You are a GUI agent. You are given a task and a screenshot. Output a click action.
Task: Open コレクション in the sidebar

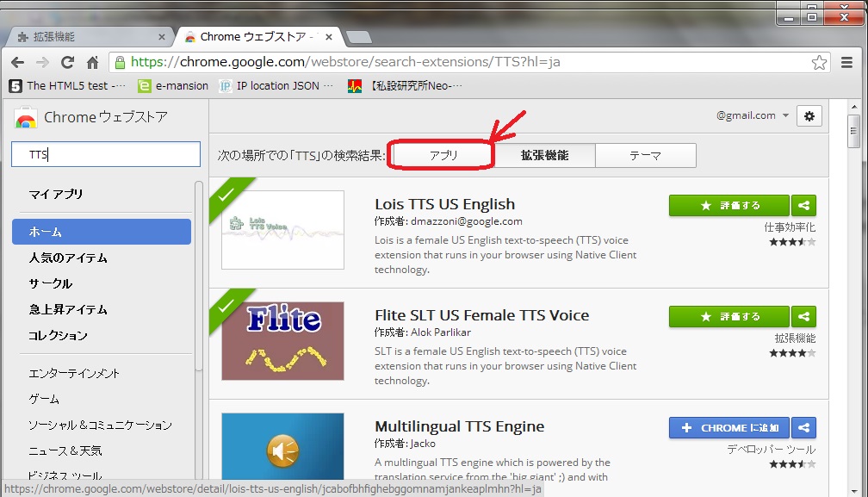click(59, 336)
